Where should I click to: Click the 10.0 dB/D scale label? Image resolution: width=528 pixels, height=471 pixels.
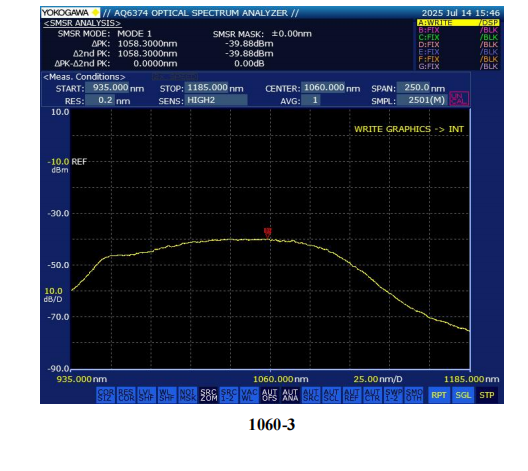click(x=53, y=295)
